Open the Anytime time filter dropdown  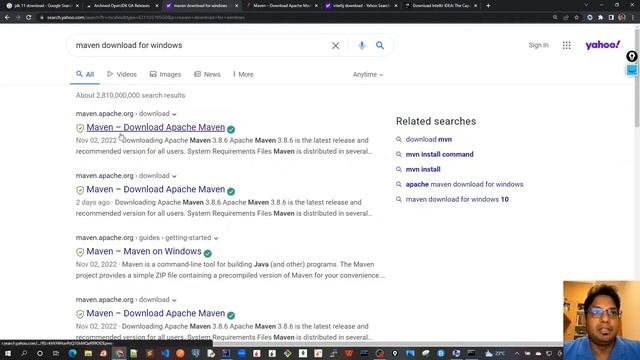click(x=368, y=75)
